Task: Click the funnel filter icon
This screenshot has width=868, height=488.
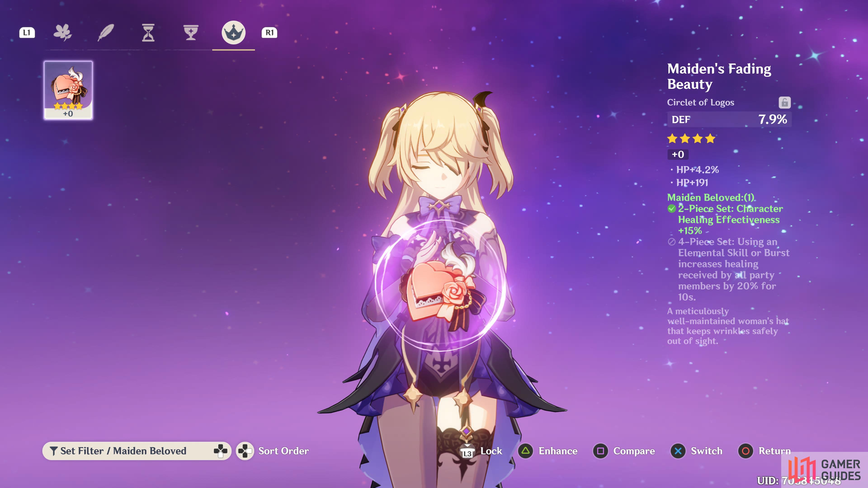Action: point(53,451)
